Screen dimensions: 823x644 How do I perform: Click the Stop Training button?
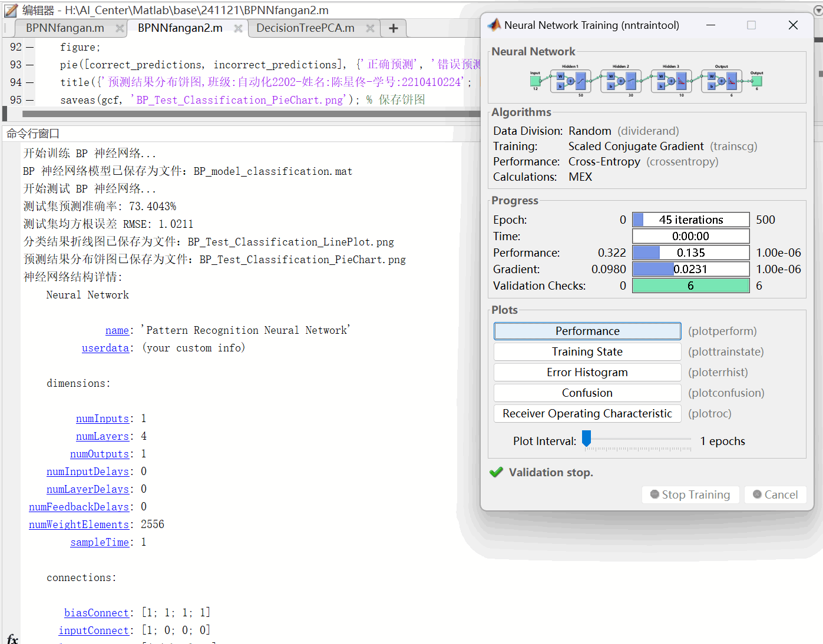tap(690, 494)
